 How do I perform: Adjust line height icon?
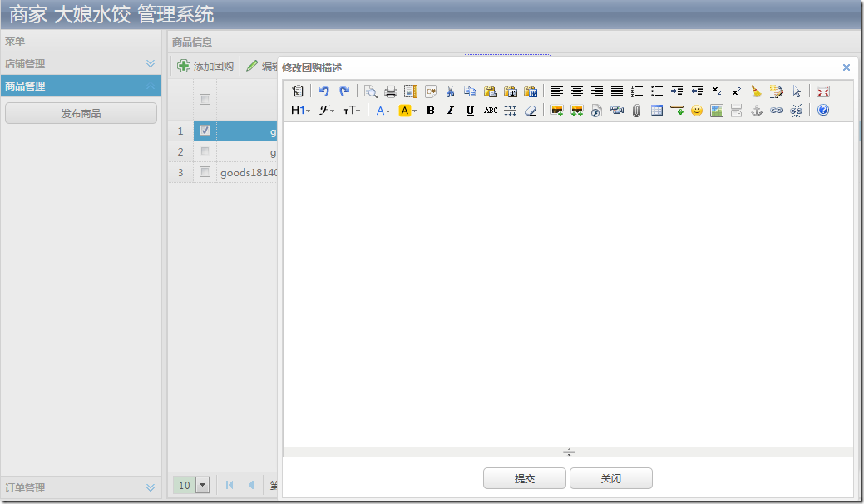[x=511, y=110]
